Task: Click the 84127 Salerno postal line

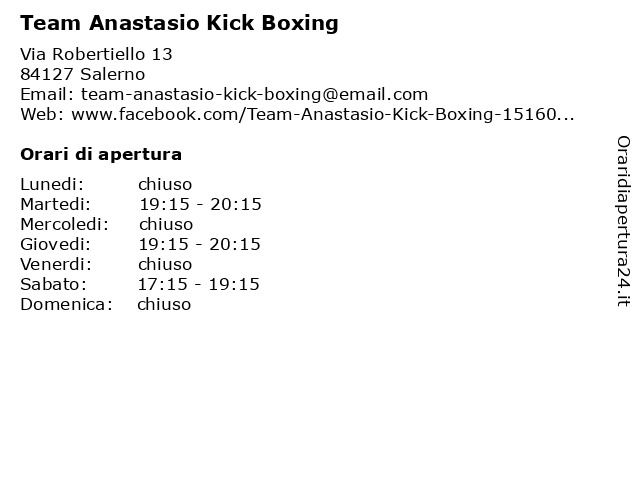Action: [82, 74]
